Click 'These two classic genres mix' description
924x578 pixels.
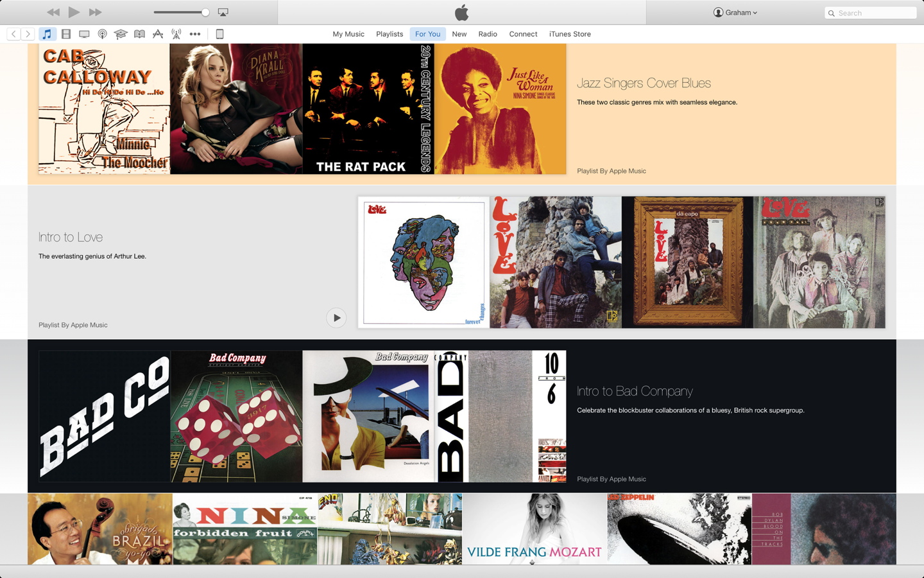coord(657,102)
